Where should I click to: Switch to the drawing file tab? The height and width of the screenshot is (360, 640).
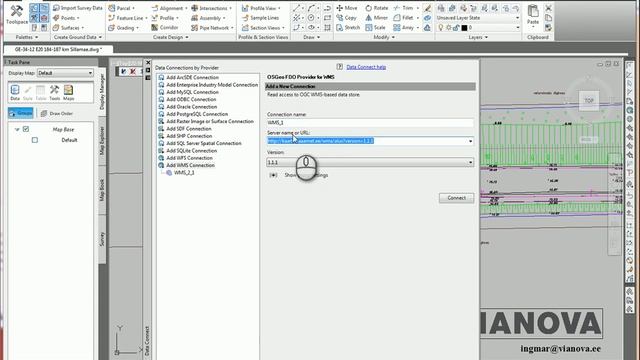click(x=58, y=49)
